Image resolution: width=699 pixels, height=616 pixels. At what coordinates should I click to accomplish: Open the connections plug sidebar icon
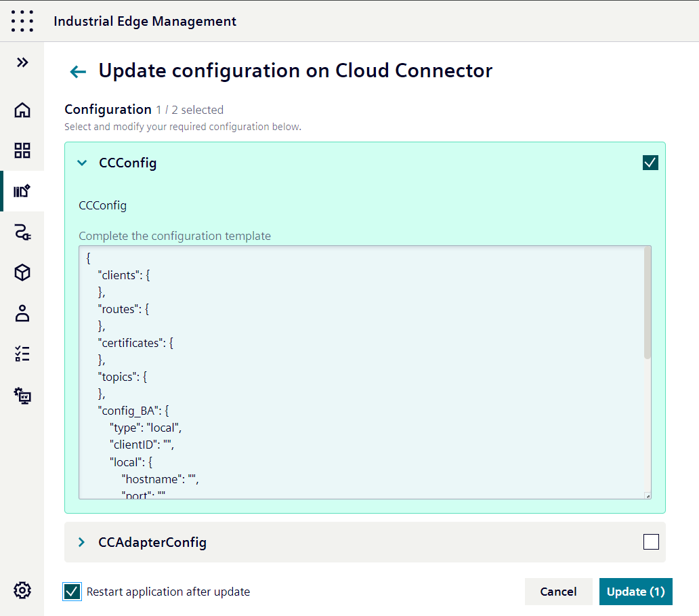[x=22, y=233]
